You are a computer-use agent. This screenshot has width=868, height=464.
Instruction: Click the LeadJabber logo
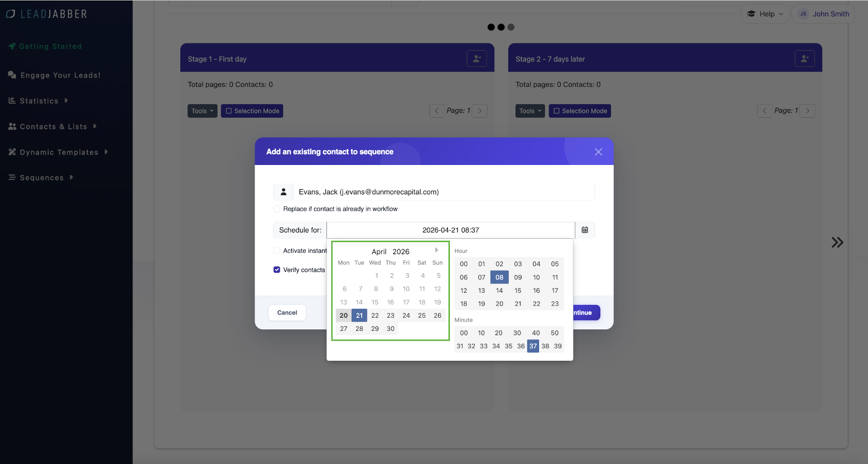coord(46,14)
